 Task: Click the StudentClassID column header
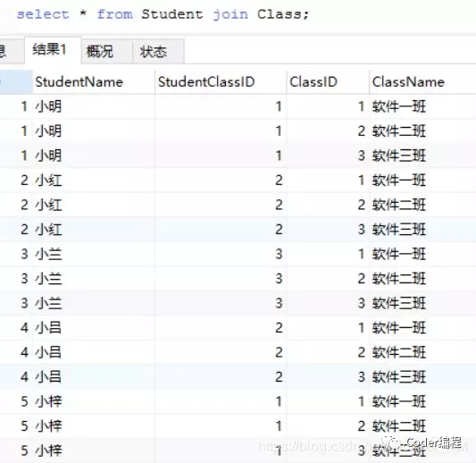coord(221,82)
